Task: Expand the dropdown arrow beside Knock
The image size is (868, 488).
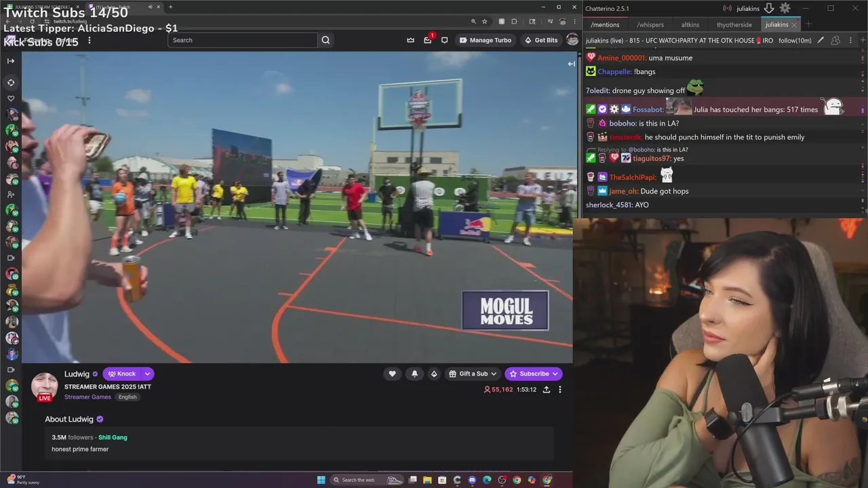Action: pyautogui.click(x=147, y=373)
